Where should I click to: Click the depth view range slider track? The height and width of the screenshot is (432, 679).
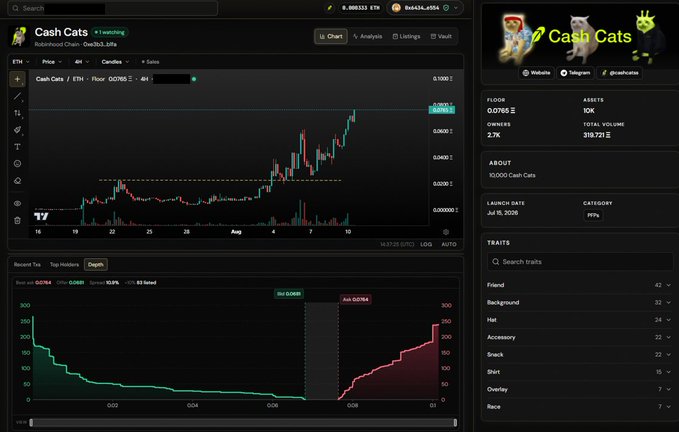[x=243, y=422]
